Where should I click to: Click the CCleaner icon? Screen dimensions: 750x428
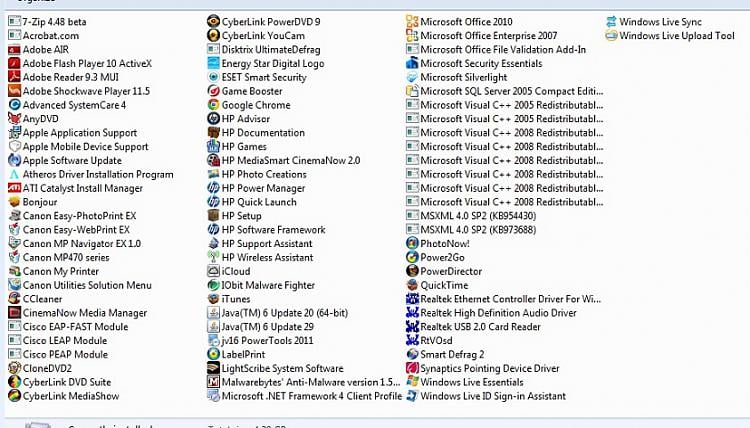click(x=14, y=299)
